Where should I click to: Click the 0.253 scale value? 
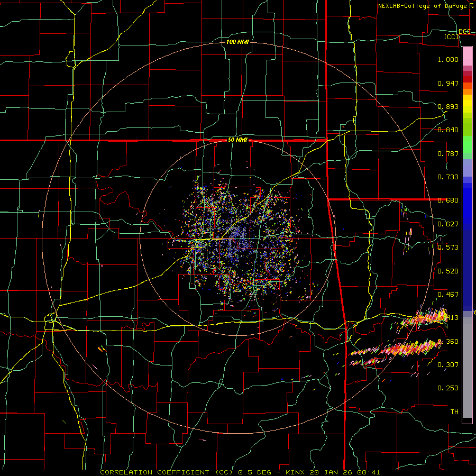(x=448, y=388)
